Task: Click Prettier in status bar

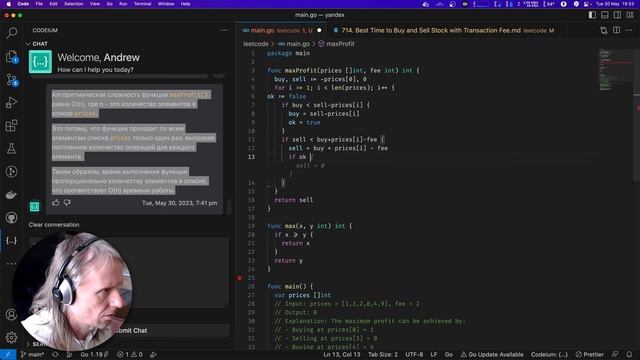Action: coord(589,355)
